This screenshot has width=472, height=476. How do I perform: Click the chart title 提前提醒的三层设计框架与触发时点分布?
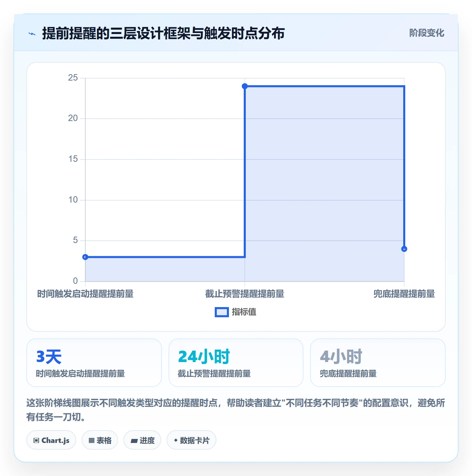(164, 33)
